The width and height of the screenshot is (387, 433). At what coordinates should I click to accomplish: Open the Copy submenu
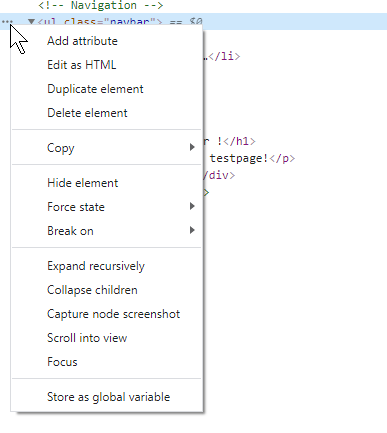[107, 148]
